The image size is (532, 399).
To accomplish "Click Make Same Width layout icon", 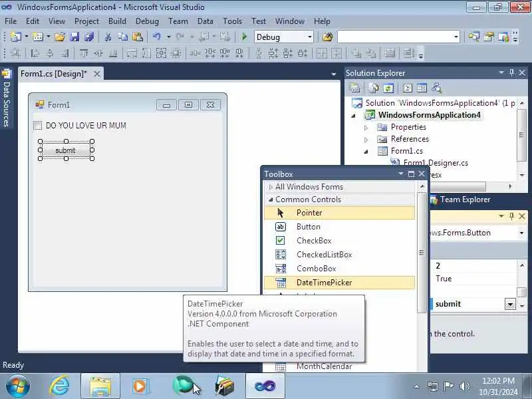I will 132,53.
